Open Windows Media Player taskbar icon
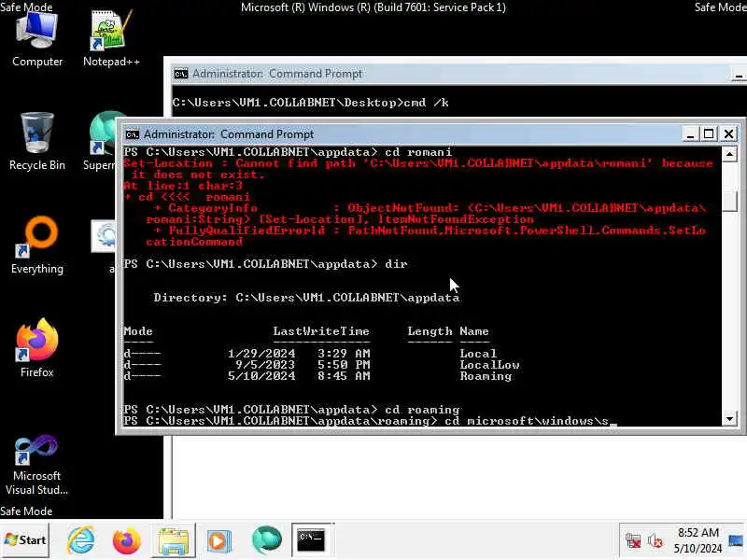The width and height of the screenshot is (747, 560). [219, 540]
